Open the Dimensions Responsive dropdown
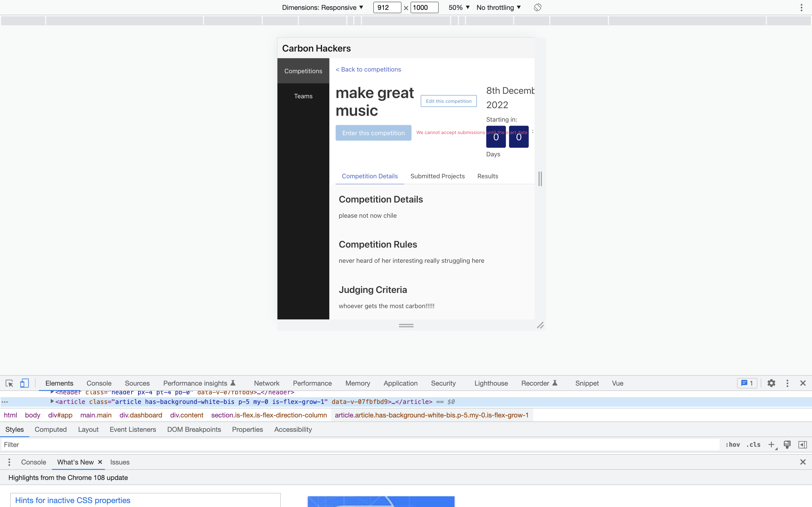Viewport: 812px width, 507px height. (x=322, y=7)
